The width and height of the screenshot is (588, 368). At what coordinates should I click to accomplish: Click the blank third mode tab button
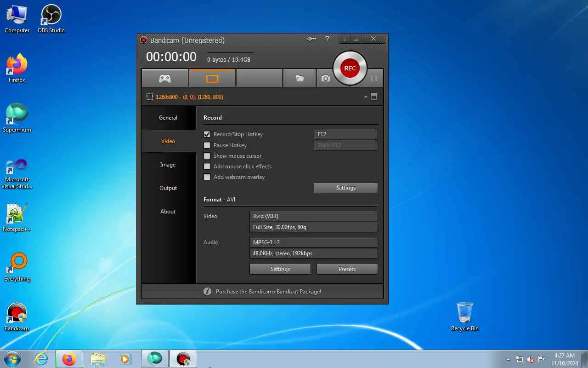point(259,78)
